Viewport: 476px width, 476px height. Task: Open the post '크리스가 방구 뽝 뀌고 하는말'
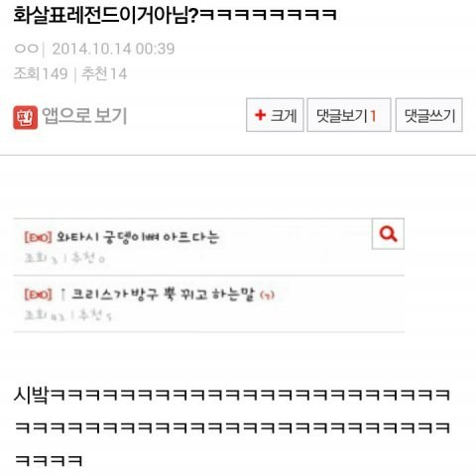tap(163, 294)
